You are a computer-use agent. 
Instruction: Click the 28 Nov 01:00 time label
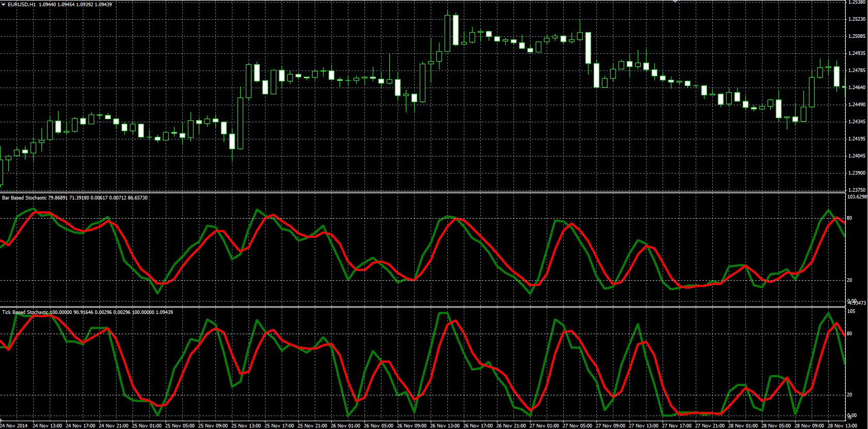click(x=743, y=426)
